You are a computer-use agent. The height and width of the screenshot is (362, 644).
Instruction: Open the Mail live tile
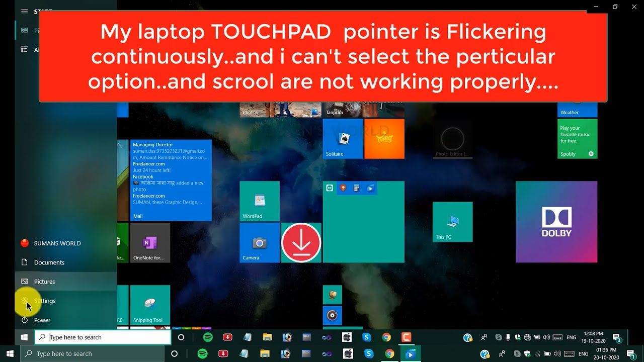tap(171, 180)
